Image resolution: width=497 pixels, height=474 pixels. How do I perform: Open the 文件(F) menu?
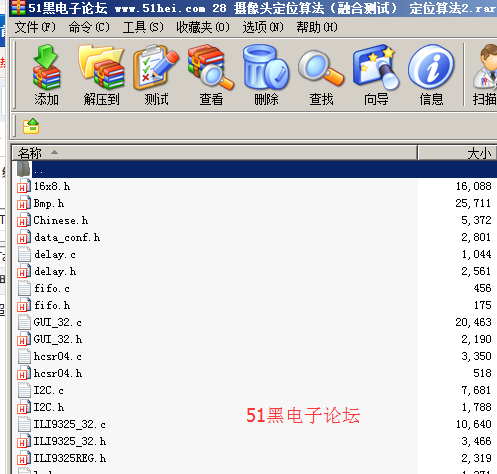point(35,27)
